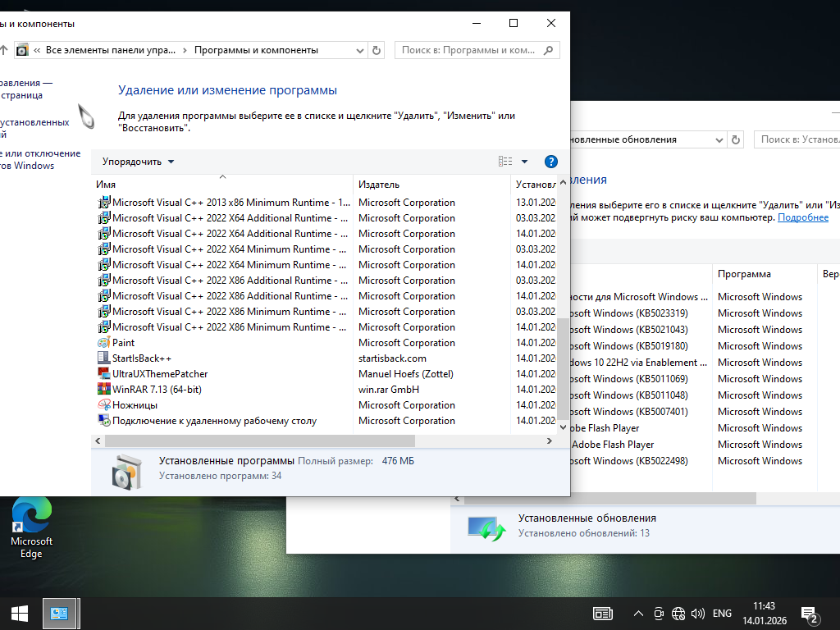Open the view options dropdown arrow
The width and height of the screenshot is (840, 630).
525,162
